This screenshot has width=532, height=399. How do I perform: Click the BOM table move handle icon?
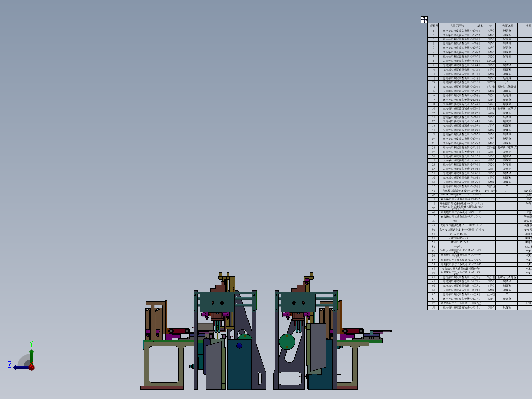424,20
